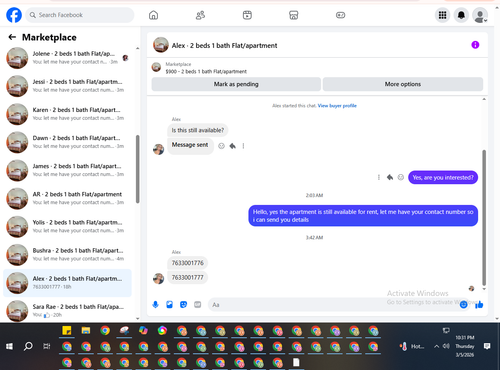The width and height of the screenshot is (500, 370).
Task: Open the sticker picker icon
Action: [183, 304]
